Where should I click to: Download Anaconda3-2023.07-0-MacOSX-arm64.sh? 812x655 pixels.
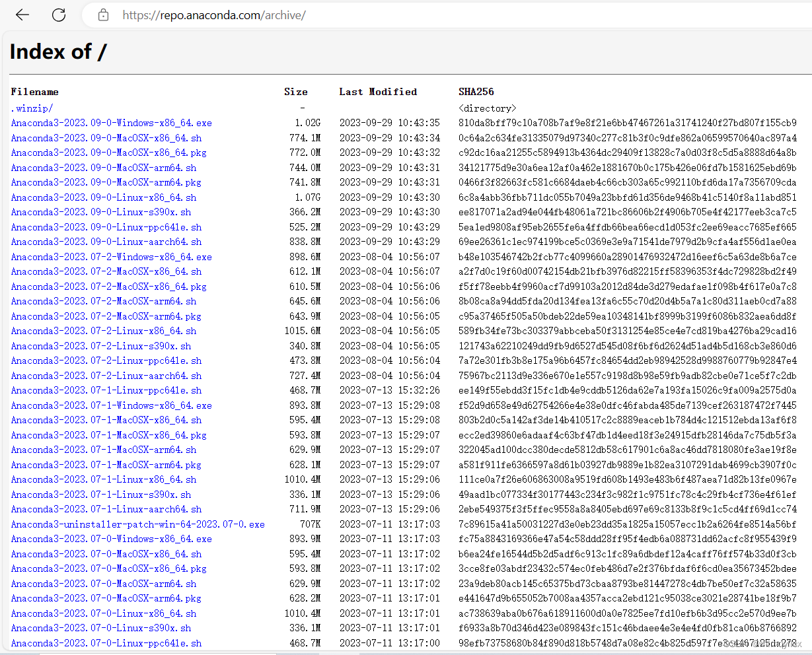[x=104, y=584]
